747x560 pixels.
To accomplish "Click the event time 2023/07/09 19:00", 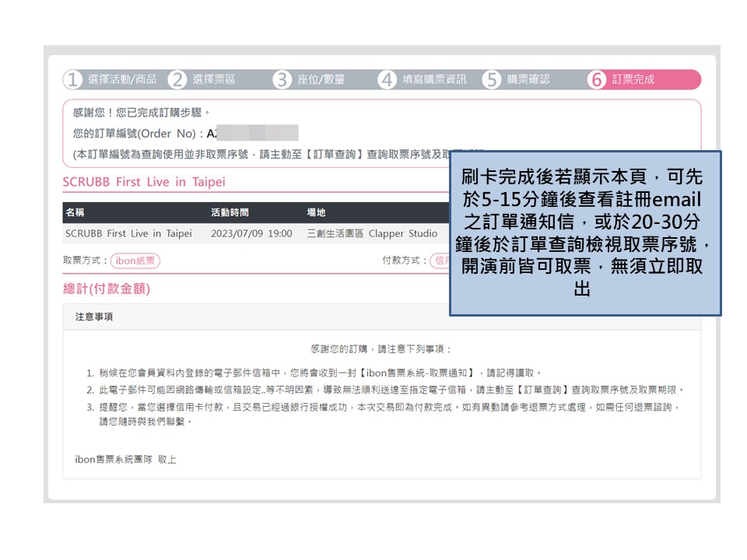I will coord(251,234).
